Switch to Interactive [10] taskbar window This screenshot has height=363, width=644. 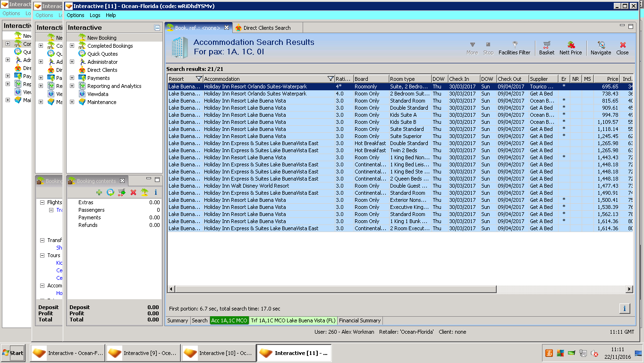point(218,353)
